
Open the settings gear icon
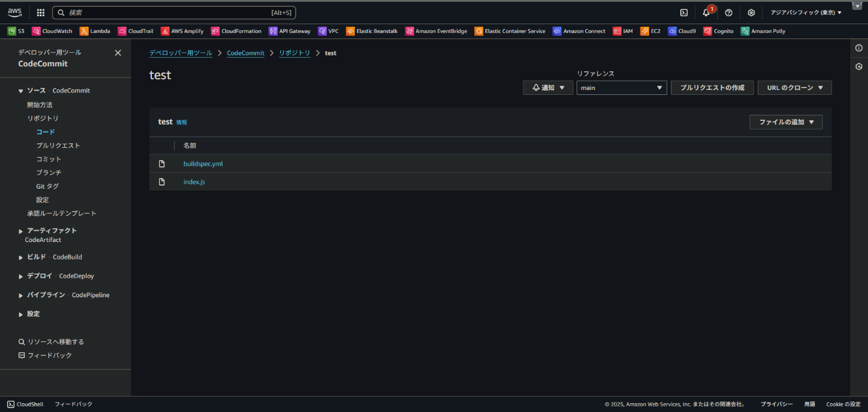coord(751,12)
